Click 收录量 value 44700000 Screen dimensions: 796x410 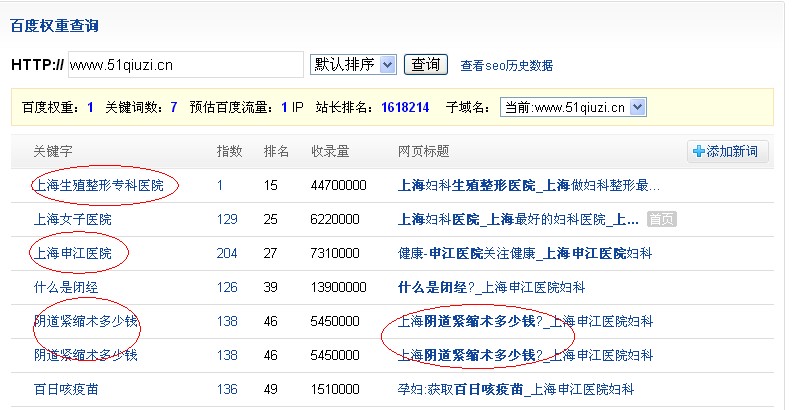(x=339, y=185)
